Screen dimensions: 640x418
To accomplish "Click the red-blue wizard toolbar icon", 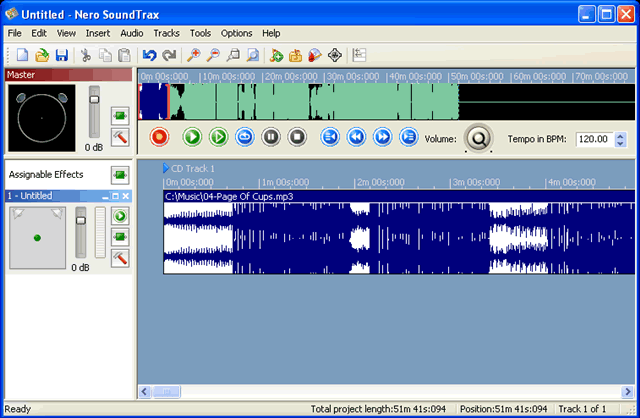I will coord(315,55).
